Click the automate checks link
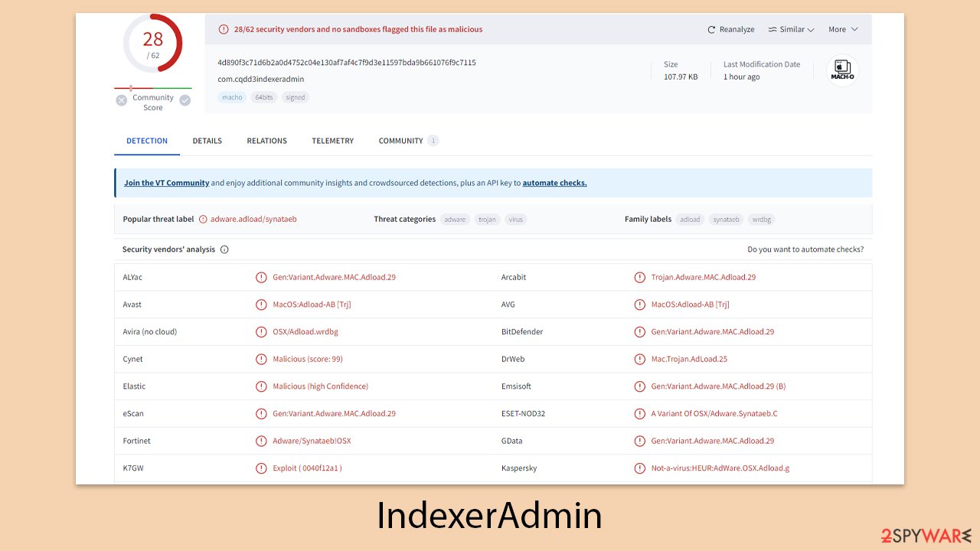This screenshot has width=980, height=551. (554, 183)
